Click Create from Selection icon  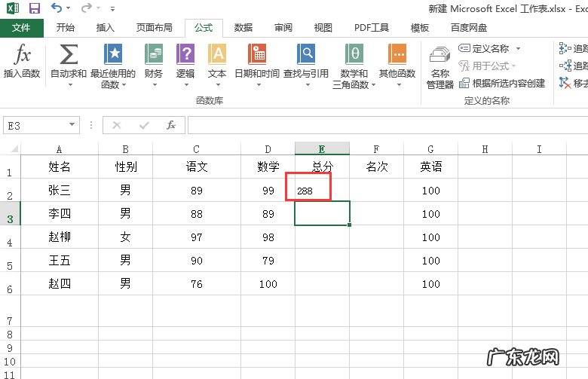point(464,83)
